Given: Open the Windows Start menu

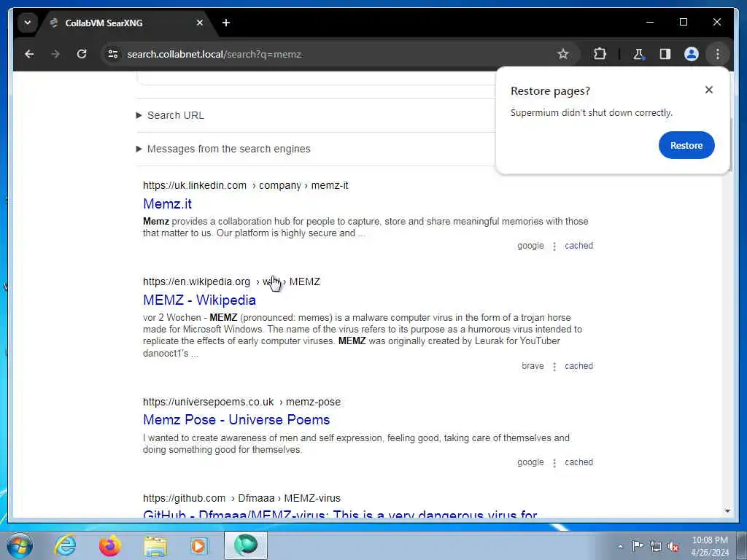Looking at the screenshot, I should [20, 545].
